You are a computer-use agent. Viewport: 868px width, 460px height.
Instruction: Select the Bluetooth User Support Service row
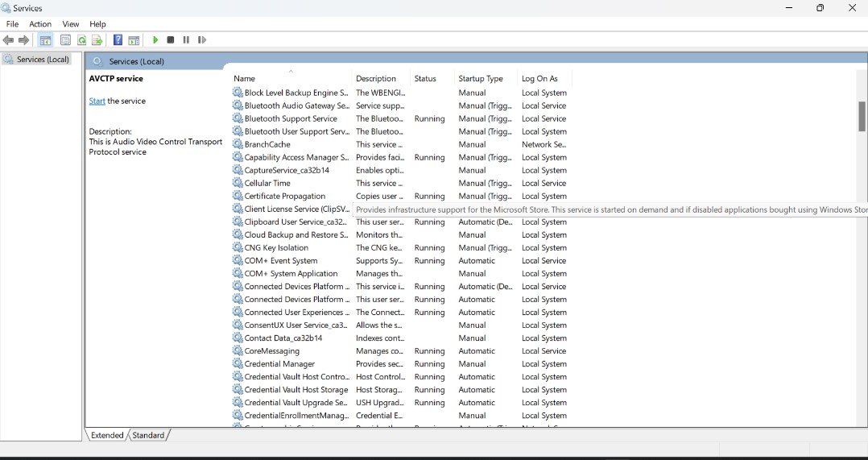[401, 131]
